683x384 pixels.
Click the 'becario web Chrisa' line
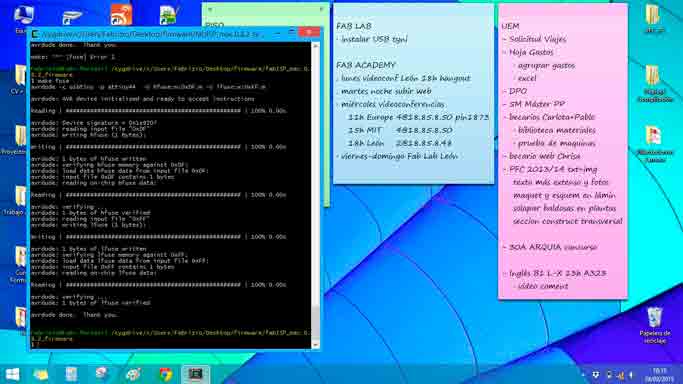tap(544, 156)
